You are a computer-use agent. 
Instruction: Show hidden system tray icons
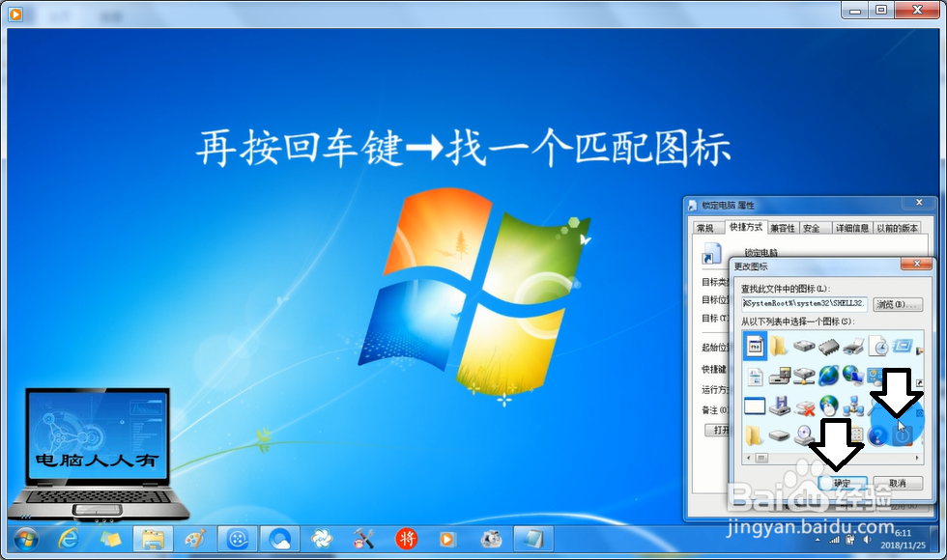tap(818, 540)
